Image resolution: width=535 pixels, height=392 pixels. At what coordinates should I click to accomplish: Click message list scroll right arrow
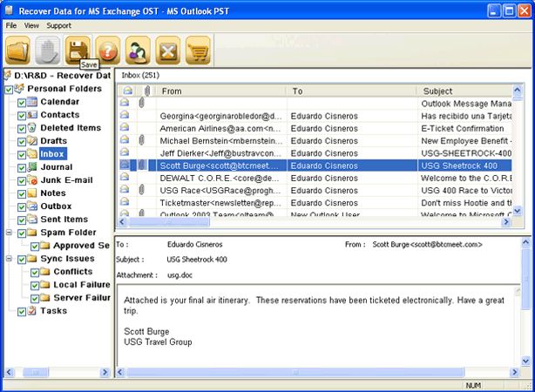click(506, 222)
